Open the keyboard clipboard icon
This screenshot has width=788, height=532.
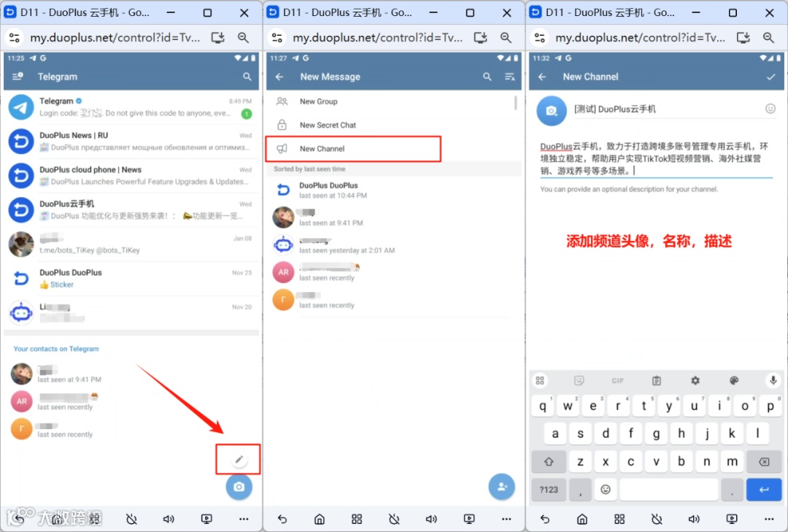[657, 381]
